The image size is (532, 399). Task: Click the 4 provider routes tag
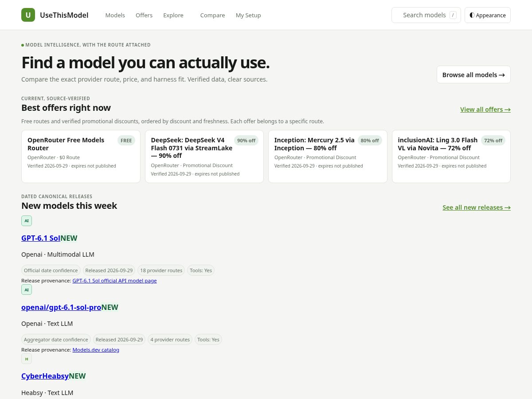coord(170,340)
